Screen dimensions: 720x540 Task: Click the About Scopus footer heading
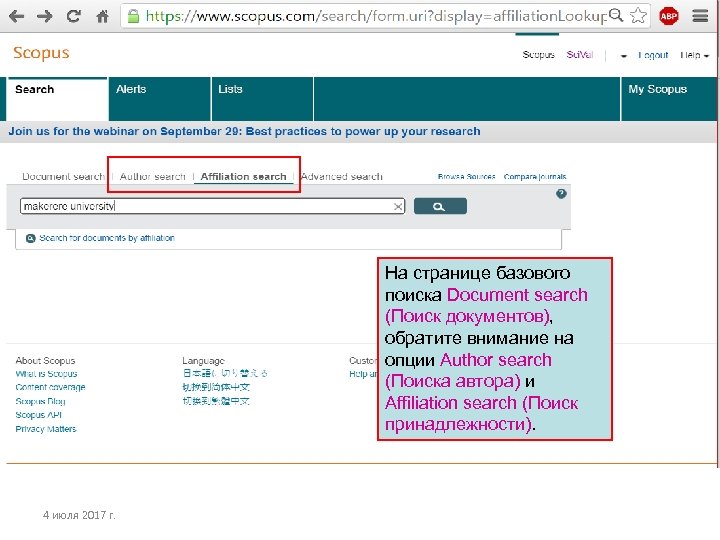click(45, 360)
